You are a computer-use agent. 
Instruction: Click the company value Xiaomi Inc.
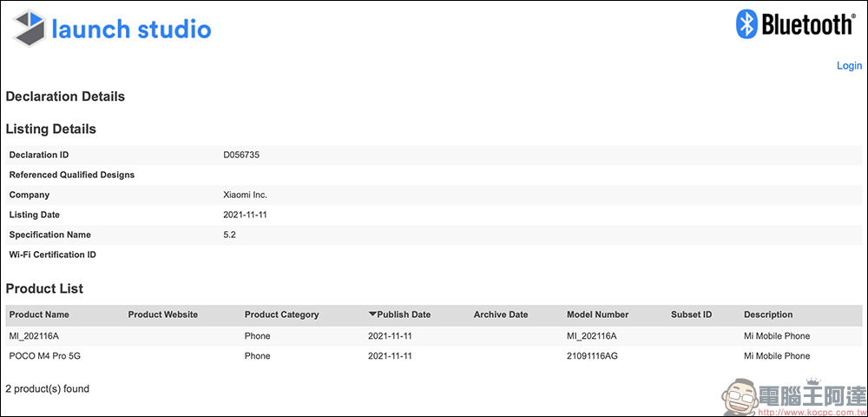click(x=246, y=195)
